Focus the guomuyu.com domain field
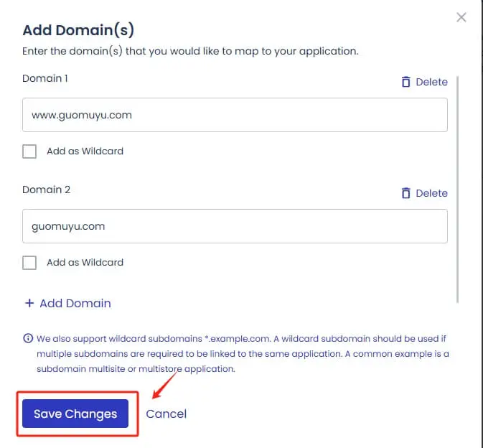483x448 pixels. (x=235, y=226)
